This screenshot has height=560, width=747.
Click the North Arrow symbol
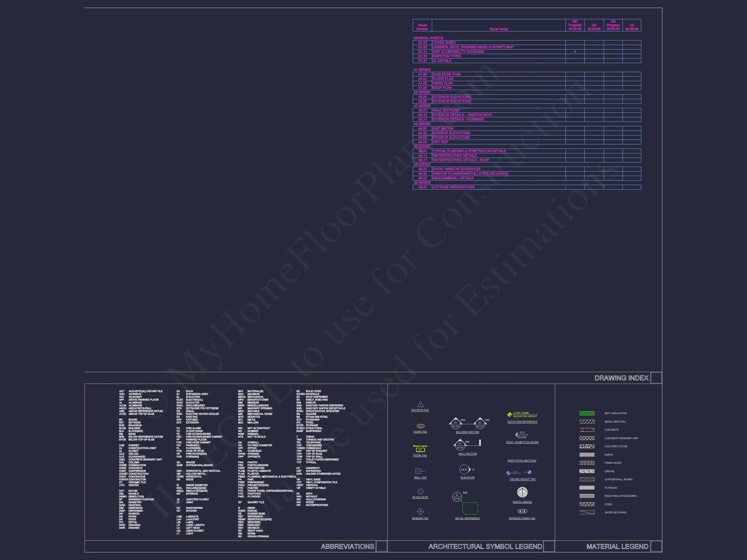(522, 493)
